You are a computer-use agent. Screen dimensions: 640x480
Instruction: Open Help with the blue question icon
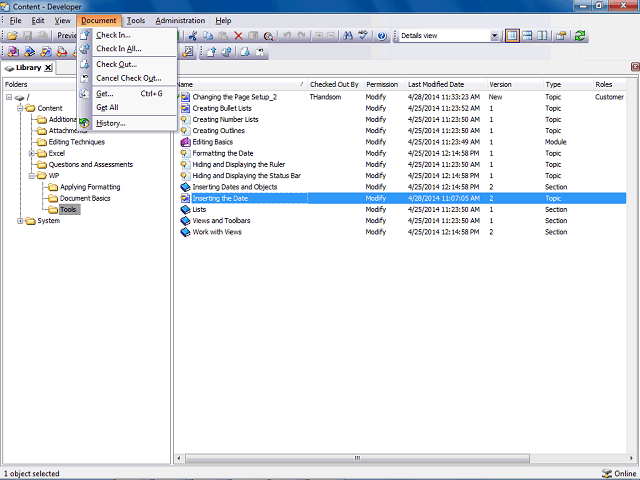(x=382, y=36)
